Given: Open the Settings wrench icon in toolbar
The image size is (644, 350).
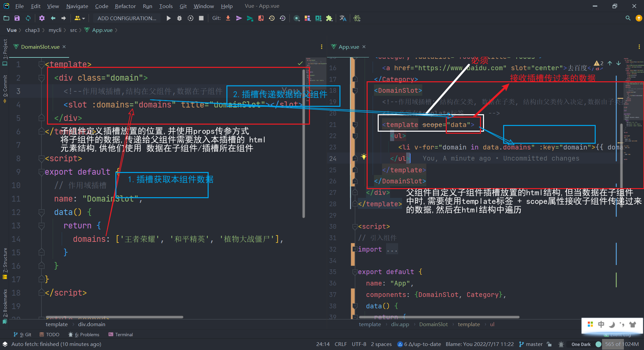Looking at the screenshot, I should pos(42,18).
